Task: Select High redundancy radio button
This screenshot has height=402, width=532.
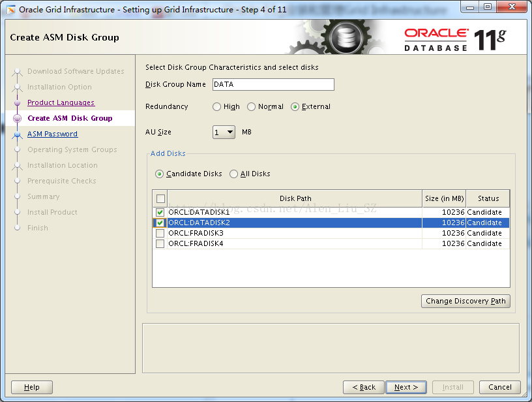Action: pyautogui.click(x=216, y=107)
